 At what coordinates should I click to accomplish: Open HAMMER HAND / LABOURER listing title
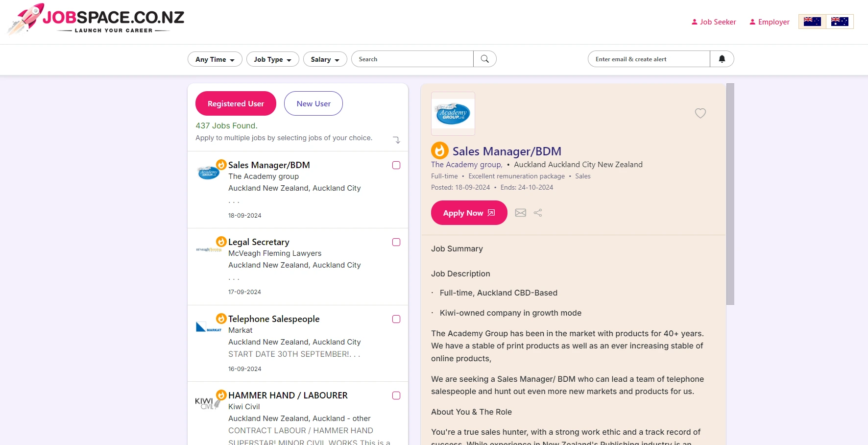point(288,396)
